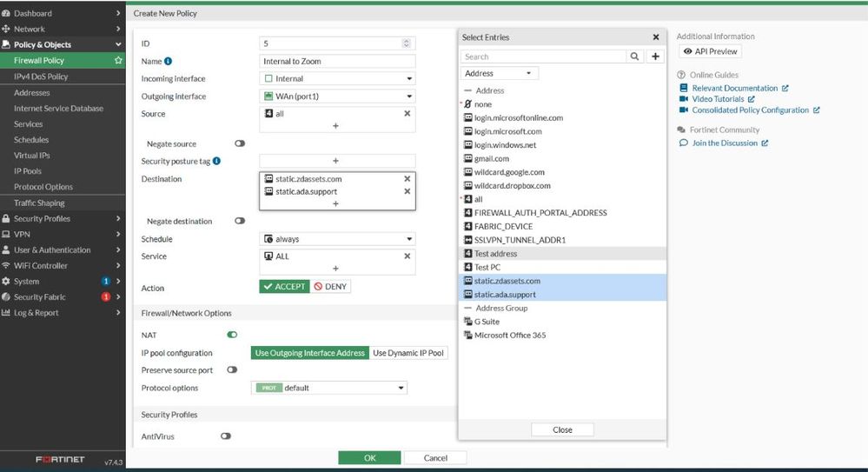
Task: Click the eye icon on API Preview
Action: coord(687,51)
